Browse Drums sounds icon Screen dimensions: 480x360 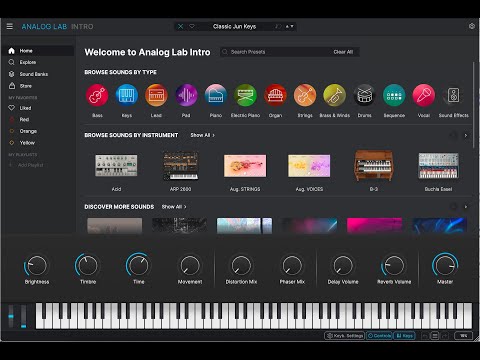point(364,95)
